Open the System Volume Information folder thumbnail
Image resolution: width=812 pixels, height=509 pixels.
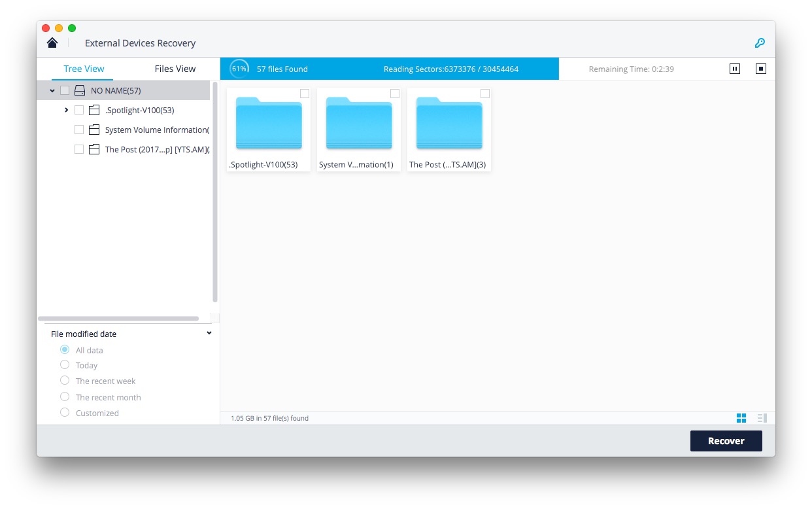click(359, 124)
